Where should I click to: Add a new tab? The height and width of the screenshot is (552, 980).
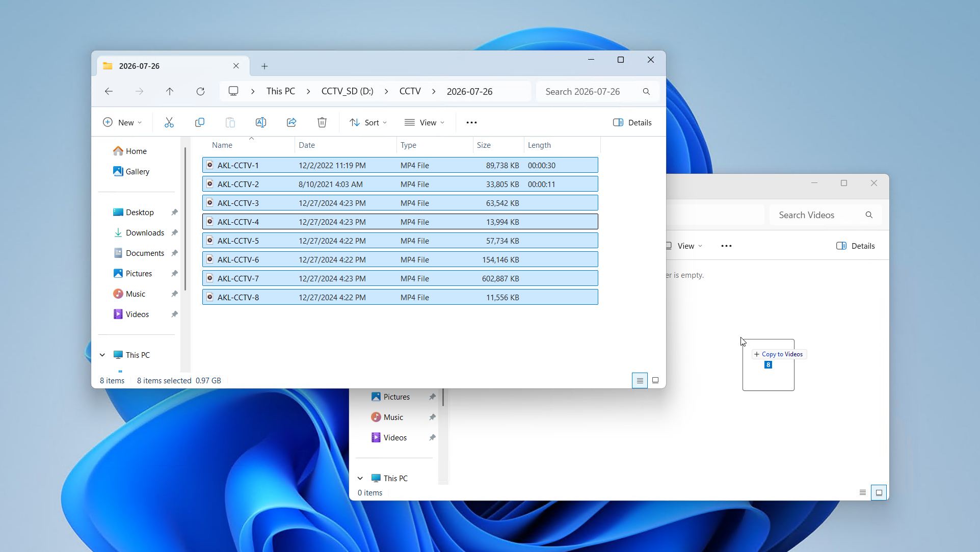tap(264, 66)
